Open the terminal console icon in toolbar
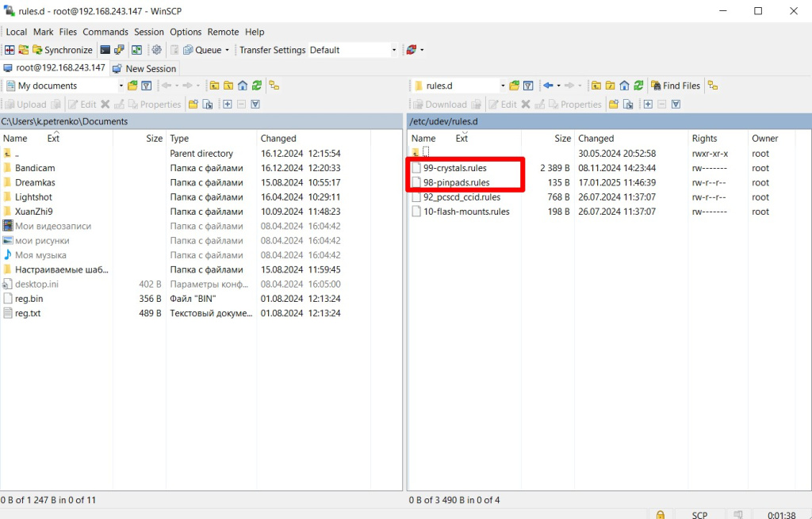Viewport: 812px width, 519px height. coord(105,50)
